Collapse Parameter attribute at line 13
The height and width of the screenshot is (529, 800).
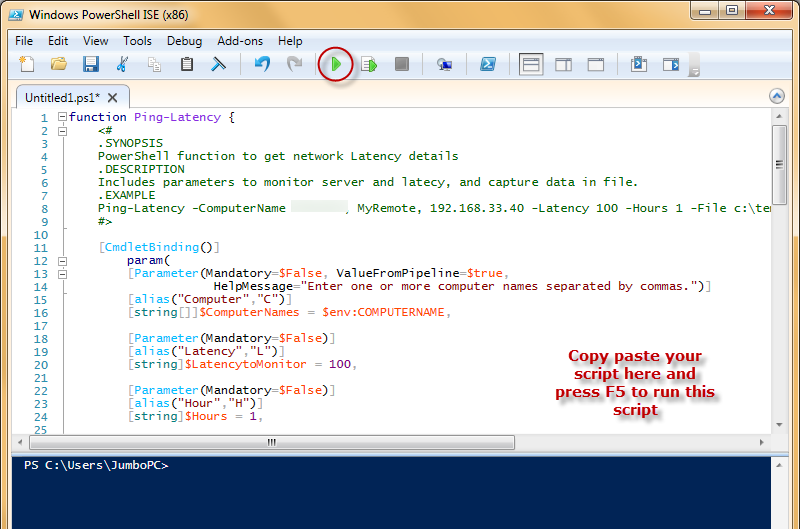pos(62,274)
